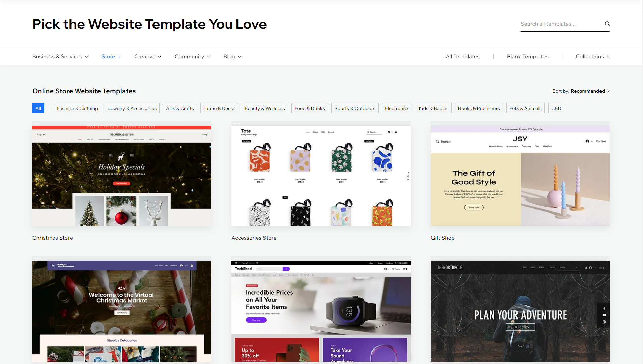Open Blank Templates link
Viewport: 643px width, 364px height.
(x=527, y=57)
